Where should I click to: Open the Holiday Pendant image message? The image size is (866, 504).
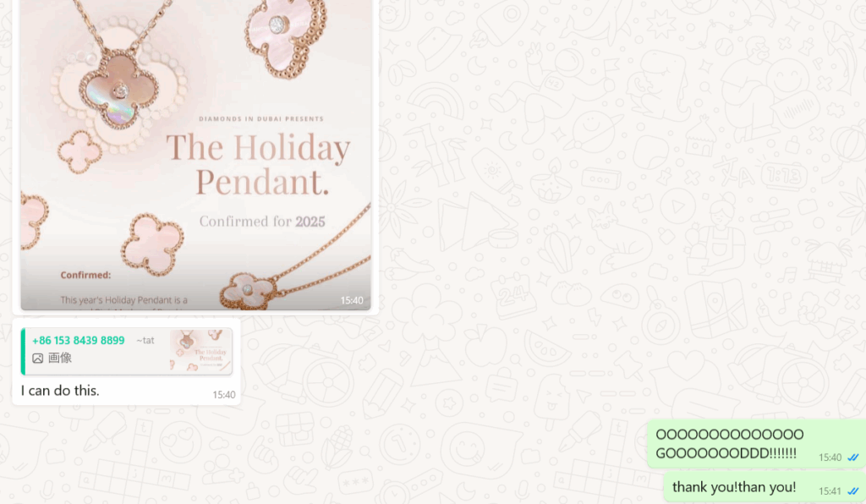[195, 155]
